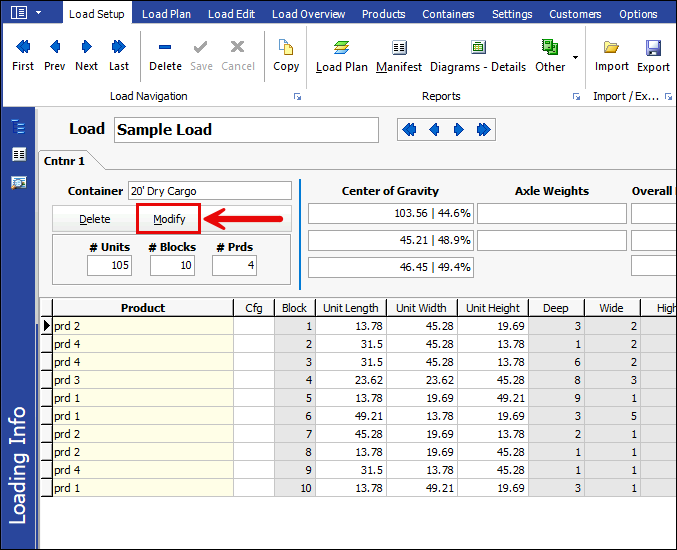Expand the Other reports dropdown

575,57
